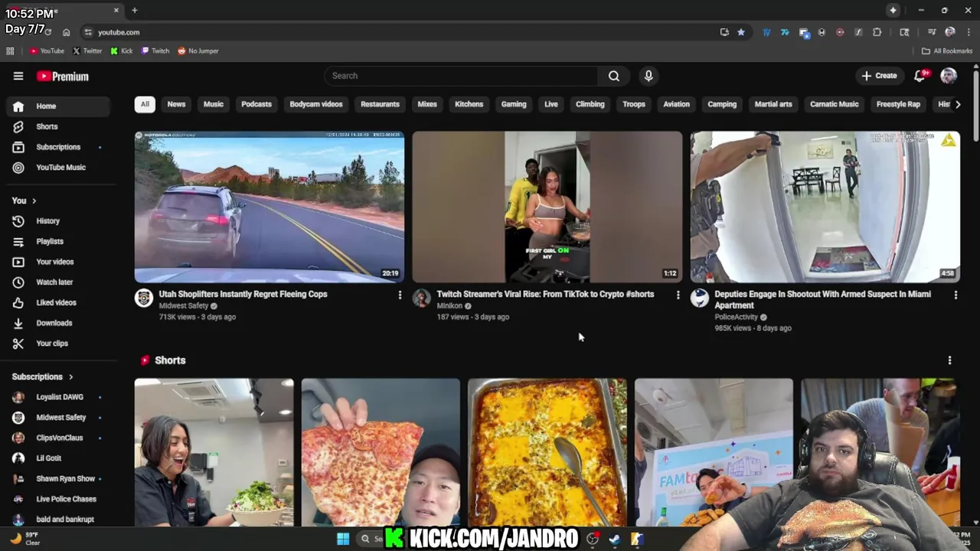Open Your videos in the sidebar
This screenshot has height=551, width=980.
58,262
